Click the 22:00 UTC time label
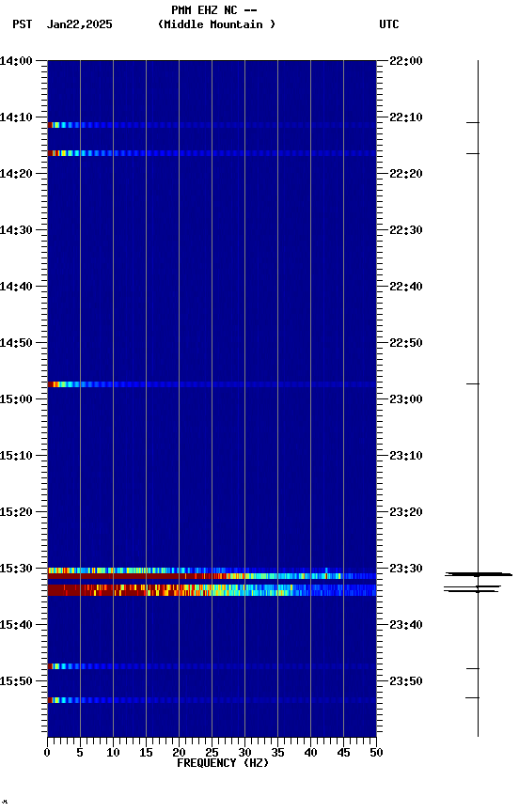This screenshot has height=812, width=519. 406,61
